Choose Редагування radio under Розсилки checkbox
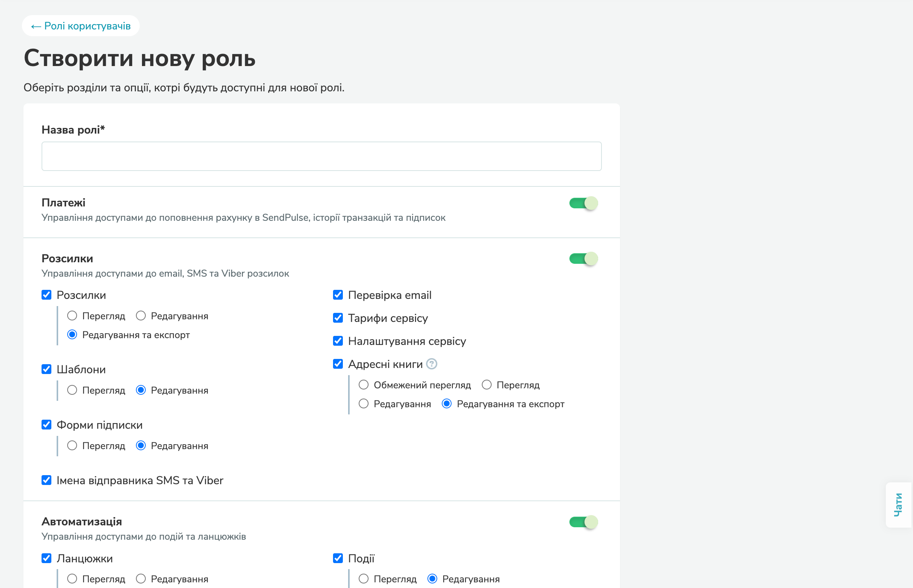Viewport: 913px width, 588px height. [141, 316]
